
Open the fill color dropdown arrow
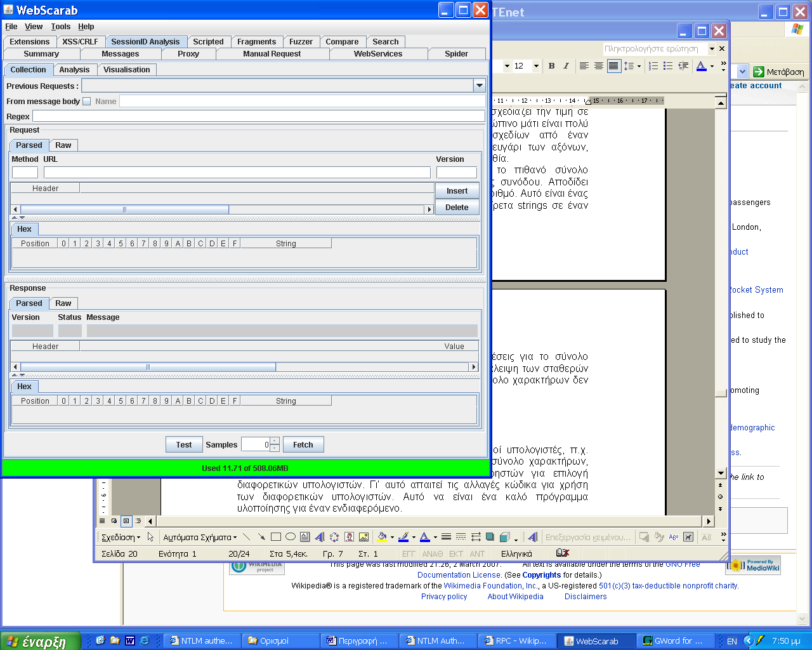pos(392,537)
